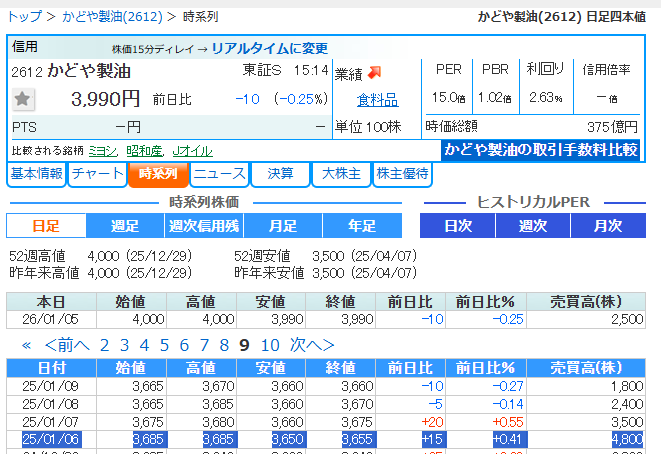This screenshot has height=454, width=661.
Task: Open かどや製油の取引手数料比較 banner
Action: tap(541, 150)
